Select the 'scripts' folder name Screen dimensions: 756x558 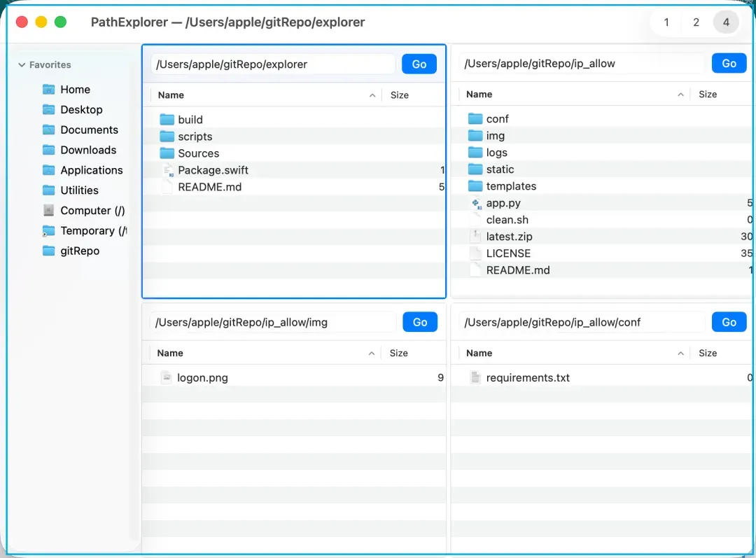tap(195, 137)
